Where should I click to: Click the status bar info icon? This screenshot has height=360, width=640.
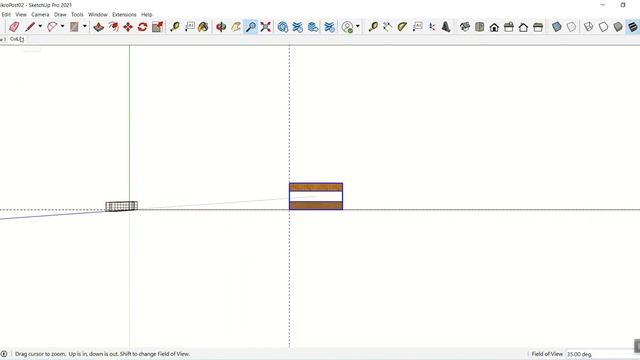tap(4, 354)
